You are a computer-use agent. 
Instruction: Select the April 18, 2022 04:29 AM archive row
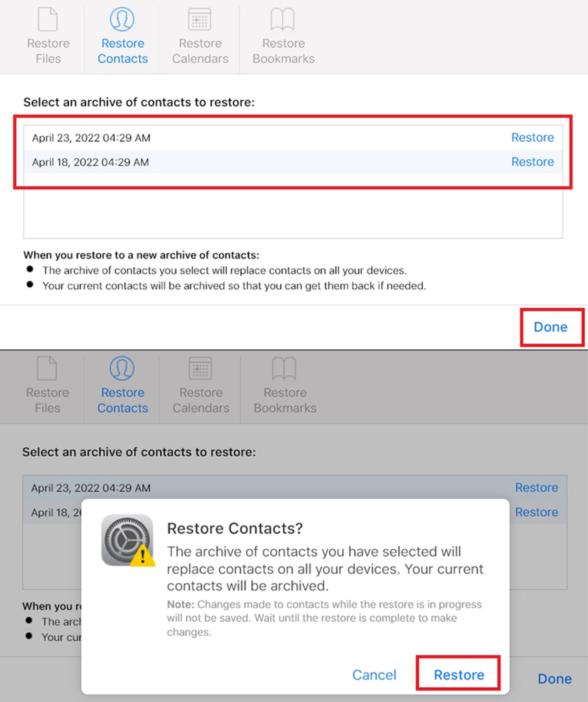point(91,162)
